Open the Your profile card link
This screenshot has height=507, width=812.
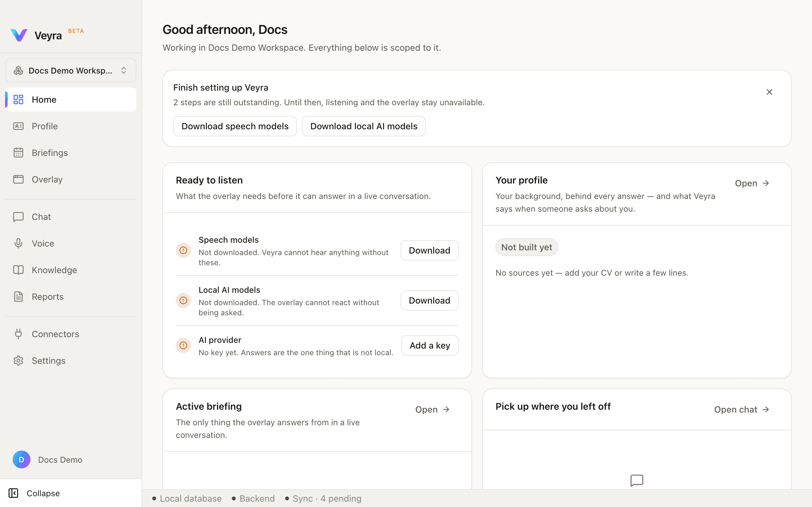[x=752, y=183]
